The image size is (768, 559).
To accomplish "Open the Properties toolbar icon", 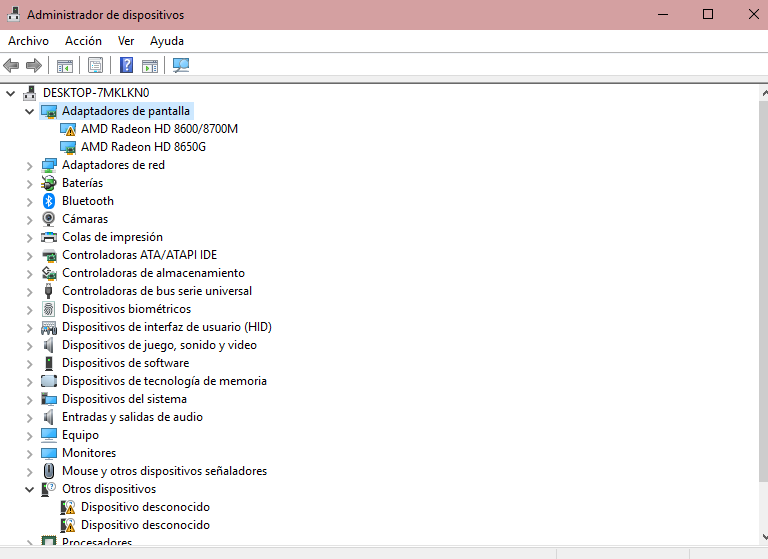I will (96, 65).
